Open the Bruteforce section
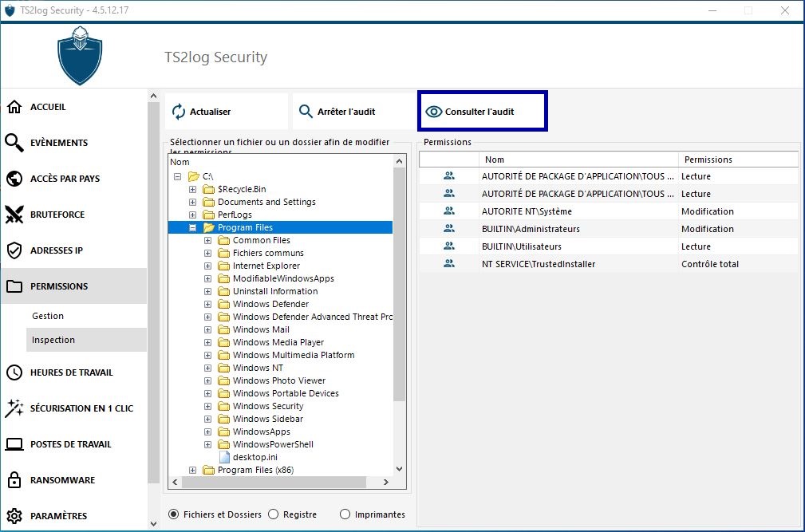Image resolution: width=805 pixels, height=532 pixels. 74,215
